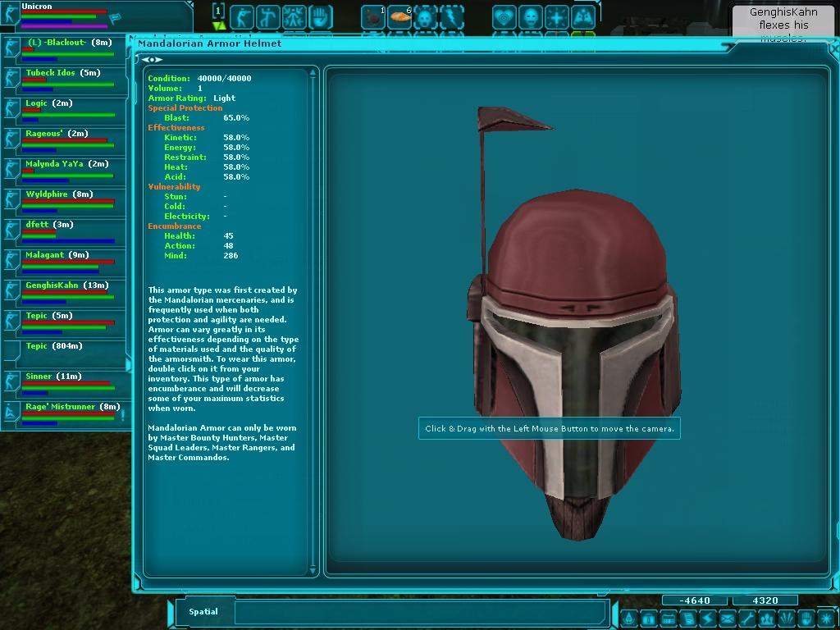This screenshot has height=630, width=840.
Task: Click the 4320 coordinate readout
Action: point(765,600)
